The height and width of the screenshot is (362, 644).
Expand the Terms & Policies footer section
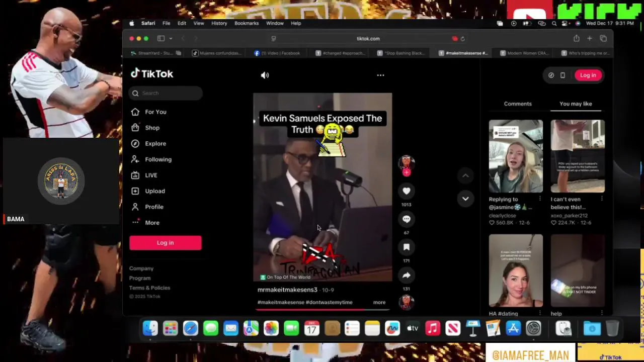149,288
